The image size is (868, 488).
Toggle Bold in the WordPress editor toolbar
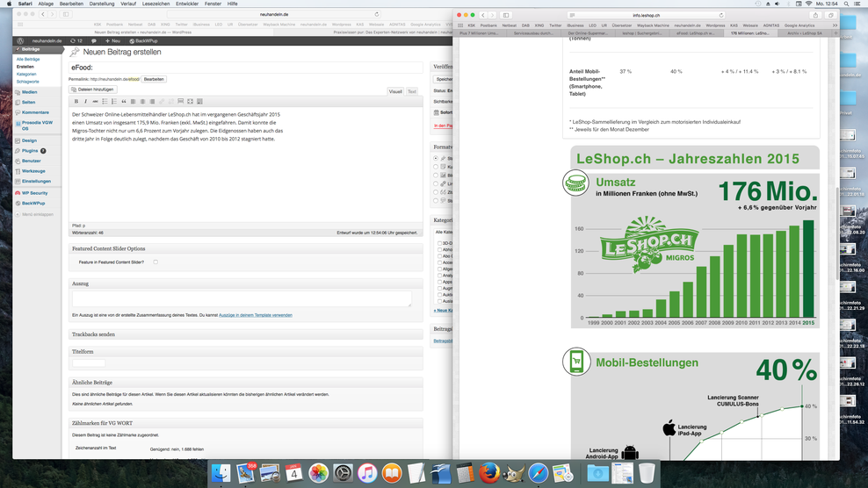pyautogui.click(x=76, y=102)
